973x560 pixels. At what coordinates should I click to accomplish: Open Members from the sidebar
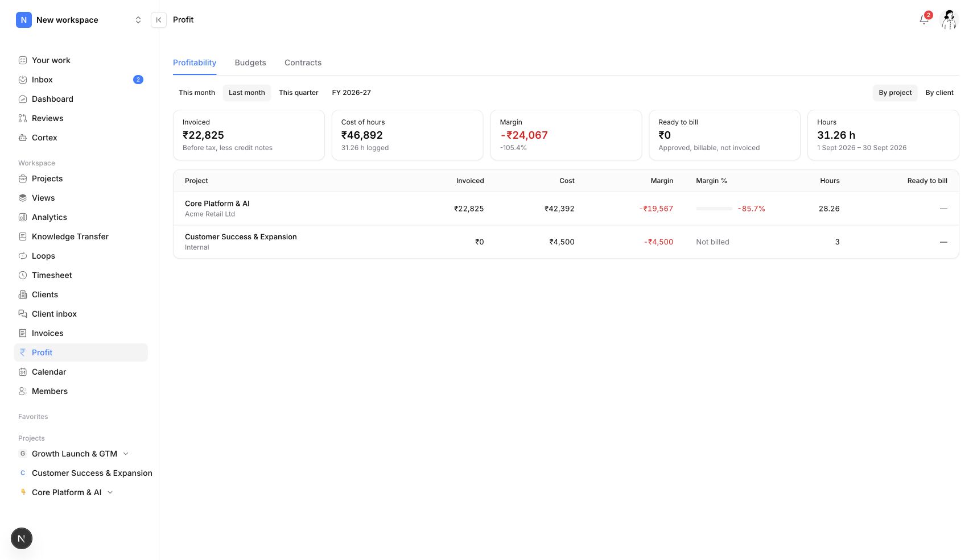point(80,391)
